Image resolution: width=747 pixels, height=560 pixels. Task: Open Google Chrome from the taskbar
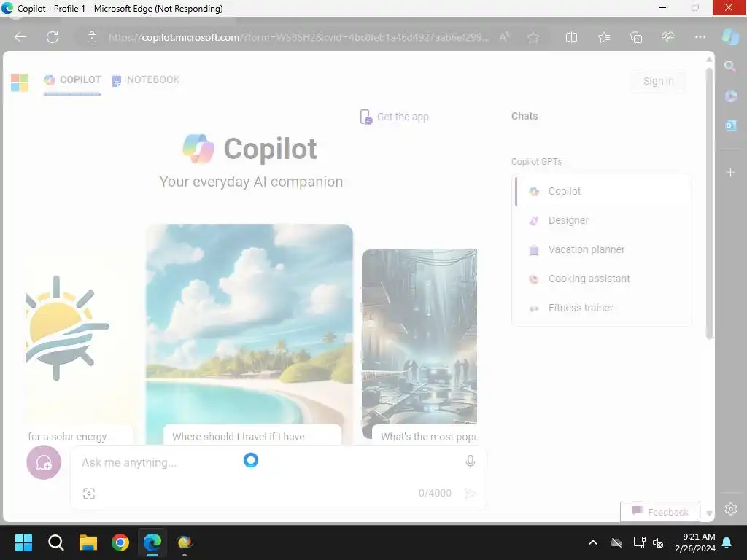tap(120, 542)
